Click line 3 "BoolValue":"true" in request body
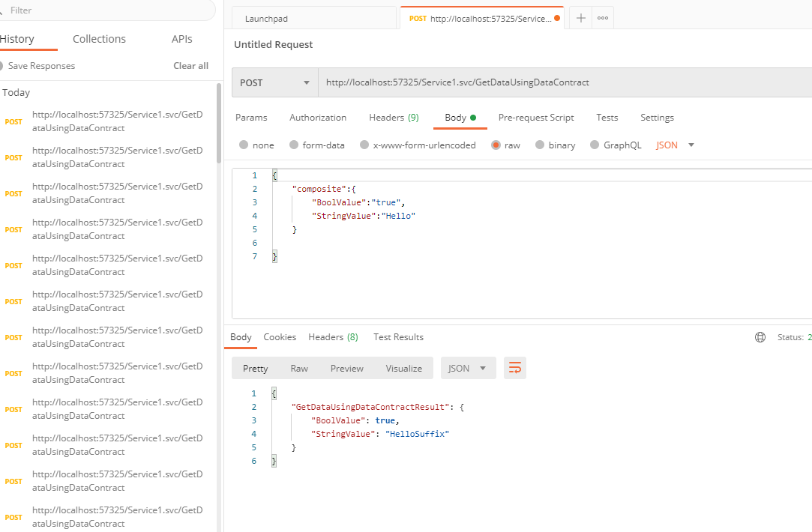Image resolution: width=812 pixels, height=532 pixels. [358, 202]
